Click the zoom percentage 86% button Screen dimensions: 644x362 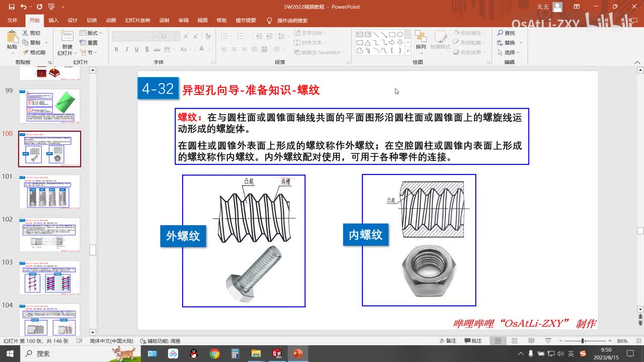(x=622, y=341)
